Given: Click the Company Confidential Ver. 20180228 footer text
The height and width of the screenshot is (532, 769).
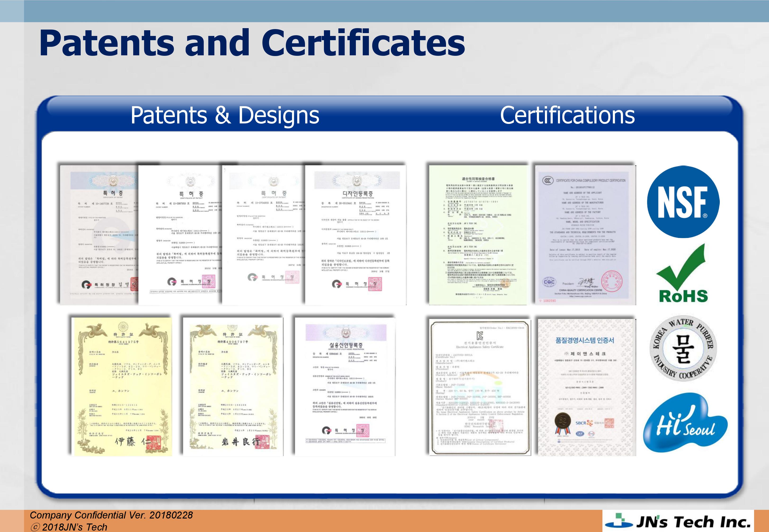Looking at the screenshot, I should click(111, 515).
